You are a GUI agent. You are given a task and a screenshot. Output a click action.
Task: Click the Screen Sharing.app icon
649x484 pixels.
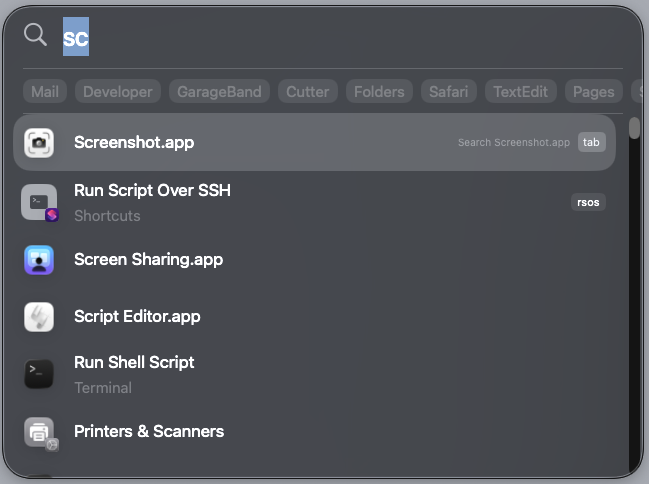tap(39, 260)
